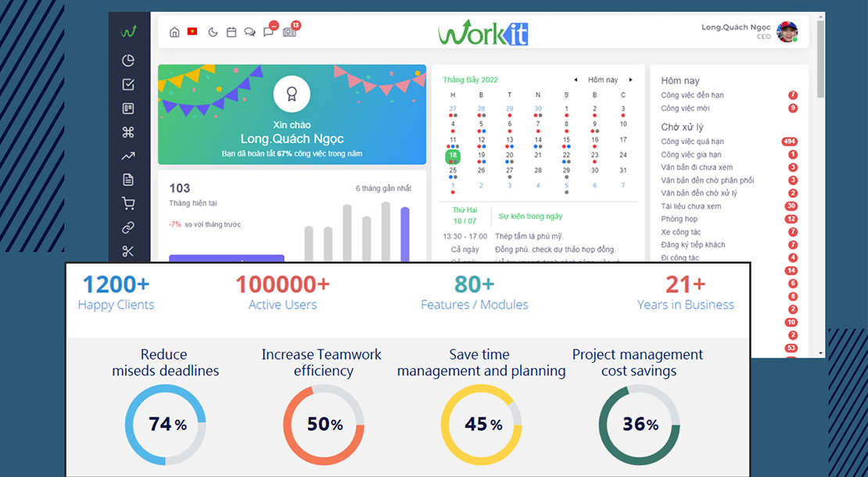Click the Tháng Bảy 2022 month title
Screen dimensions: 868x477
(x=471, y=80)
